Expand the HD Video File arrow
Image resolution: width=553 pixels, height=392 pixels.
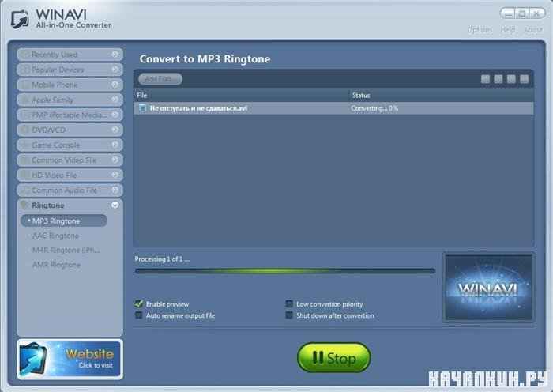[115, 175]
